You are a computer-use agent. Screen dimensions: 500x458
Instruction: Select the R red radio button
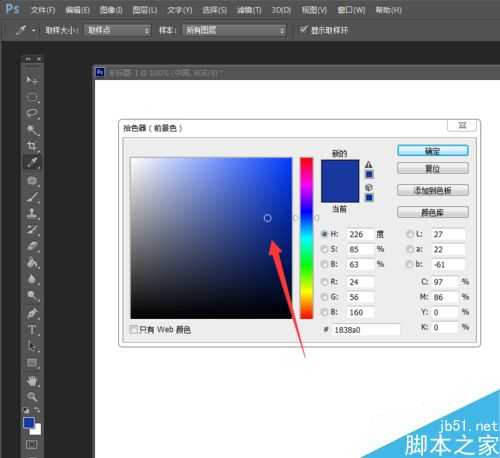[324, 282]
